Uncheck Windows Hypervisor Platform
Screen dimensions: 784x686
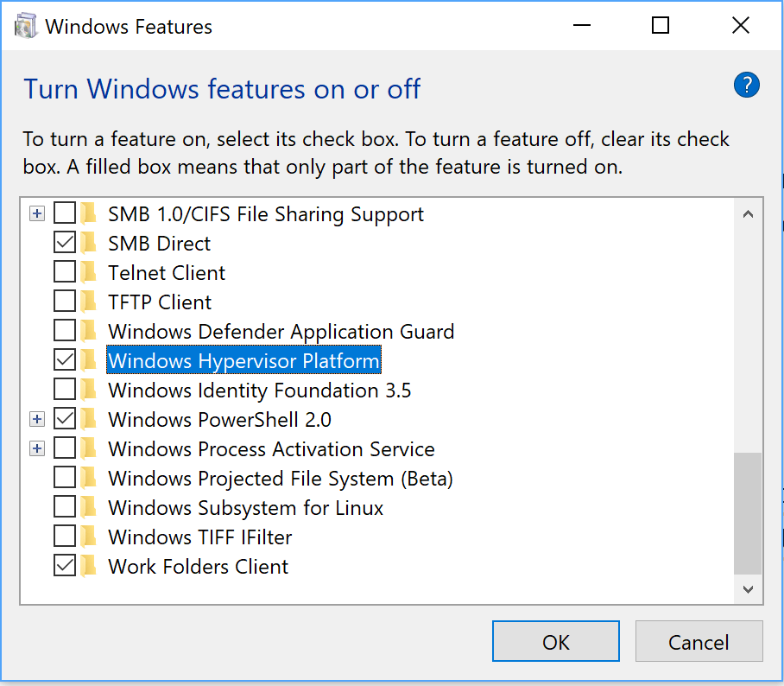point(65,360)
